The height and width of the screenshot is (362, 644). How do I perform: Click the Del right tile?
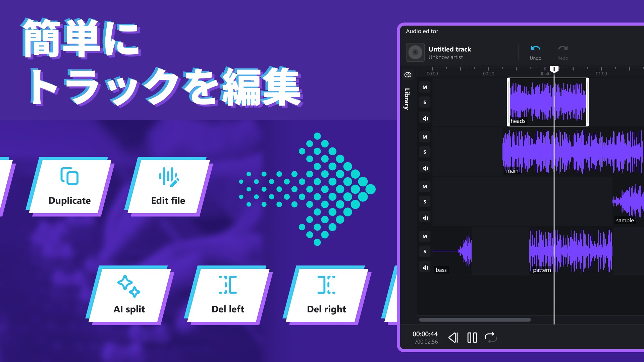tap(326, 295)
